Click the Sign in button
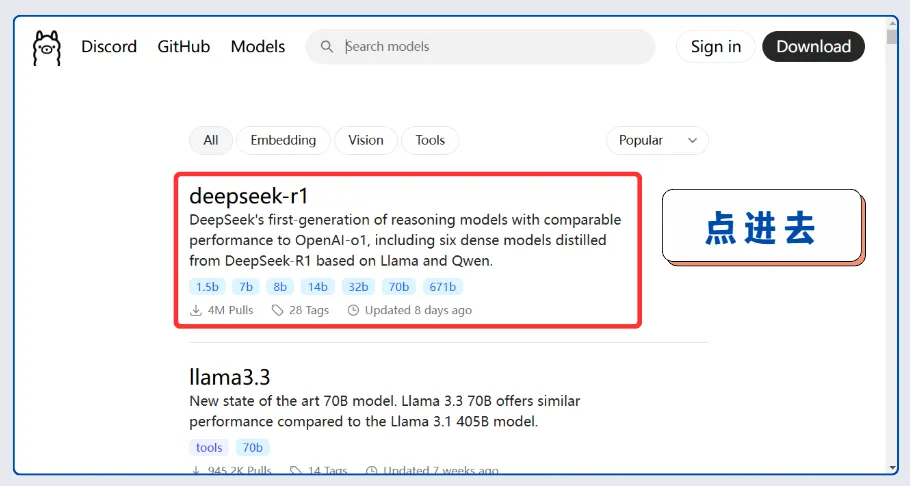 tap(716, 47)
